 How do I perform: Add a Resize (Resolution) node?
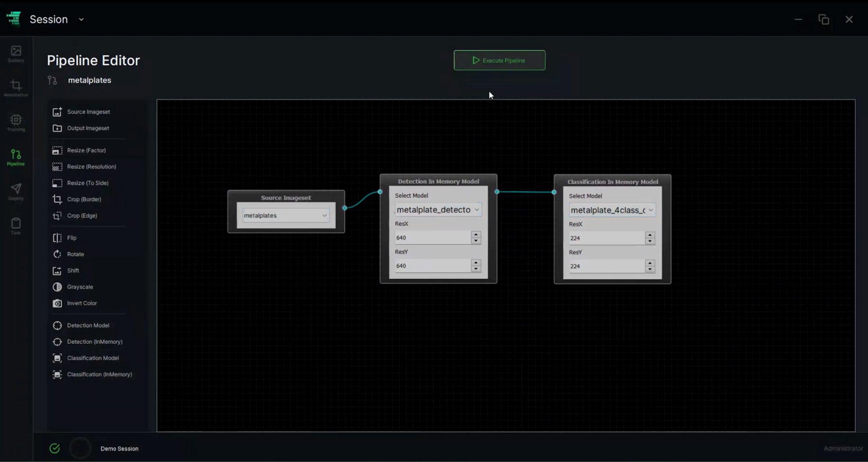[84, 167]
